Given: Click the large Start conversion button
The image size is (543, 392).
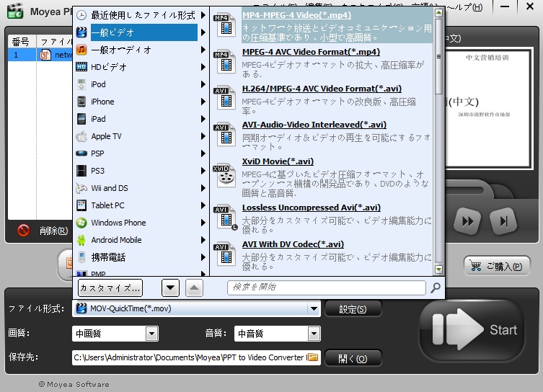Looking at the screenshot, I should tap(472, 330).
